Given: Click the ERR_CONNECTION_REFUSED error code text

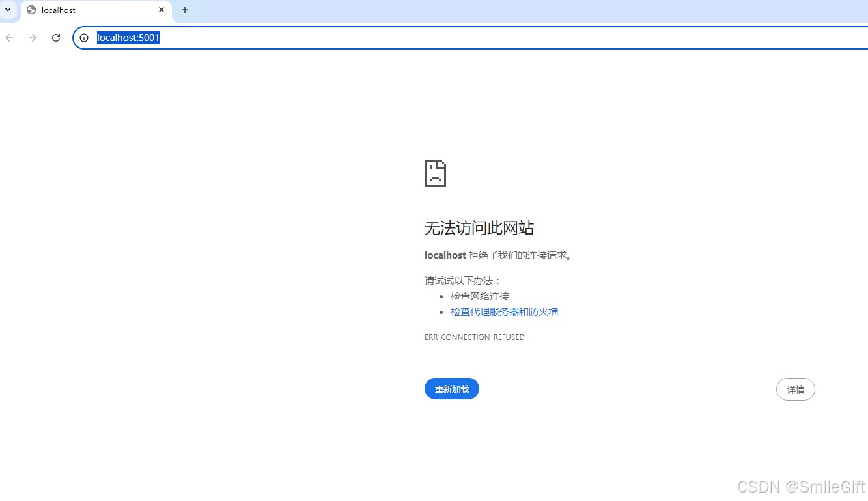Looking at the screenshot, I should (x=474, y=337).
